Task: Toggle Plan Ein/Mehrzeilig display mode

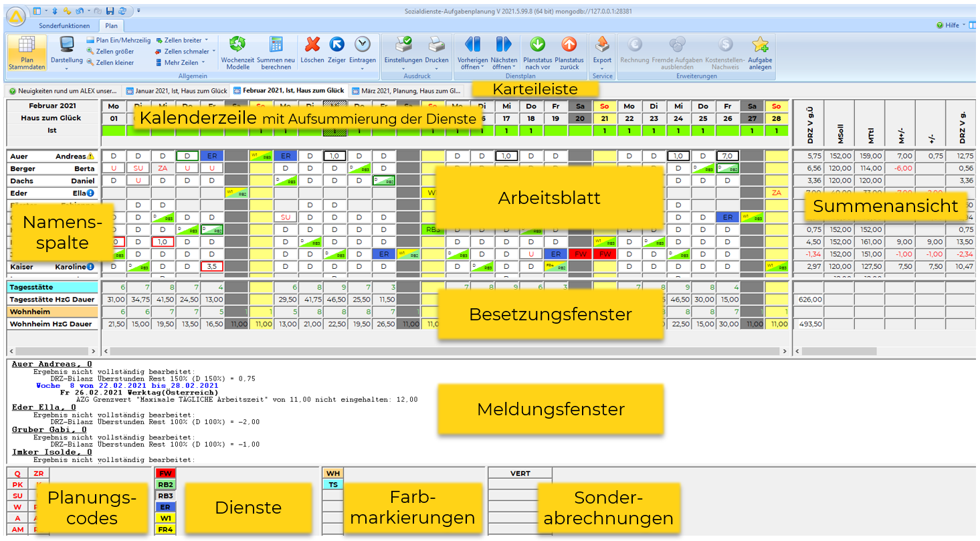Action: [x=118, y=40]
